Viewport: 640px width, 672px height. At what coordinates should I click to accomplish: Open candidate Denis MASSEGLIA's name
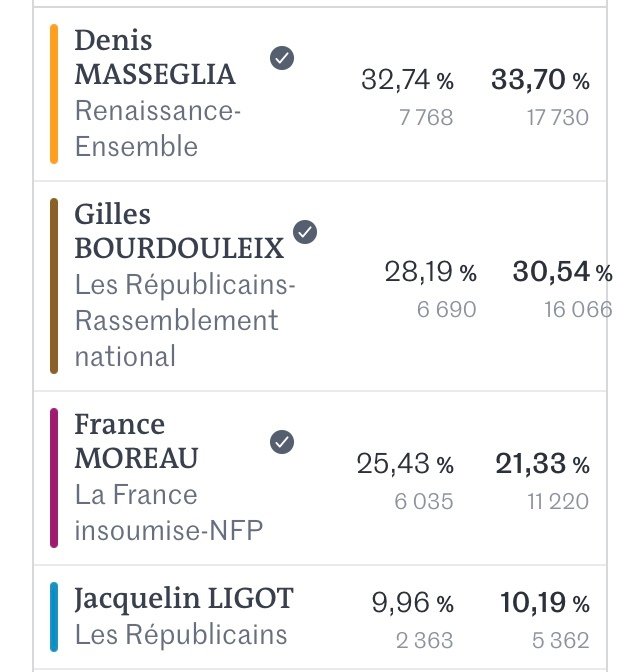click(155, 57)
